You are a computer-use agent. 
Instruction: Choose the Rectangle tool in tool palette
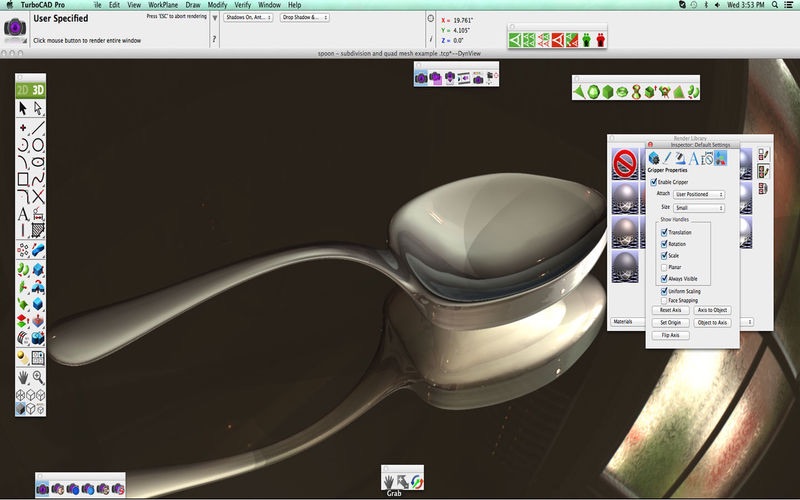(x=23, y=179)
